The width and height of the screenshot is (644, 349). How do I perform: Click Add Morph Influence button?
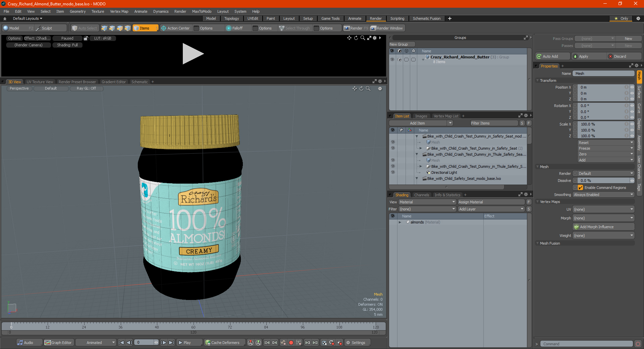pos(603,227)
